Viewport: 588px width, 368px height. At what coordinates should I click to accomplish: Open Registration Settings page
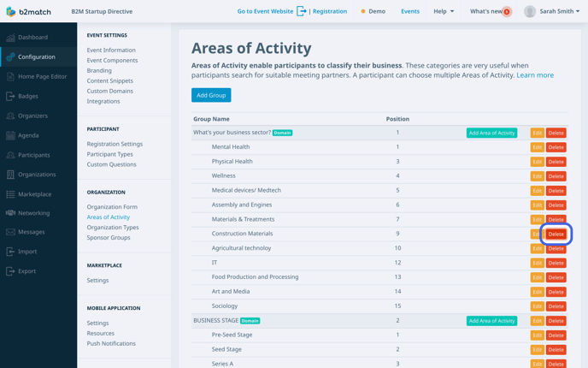pyautogui.click(x=115, y=144)
